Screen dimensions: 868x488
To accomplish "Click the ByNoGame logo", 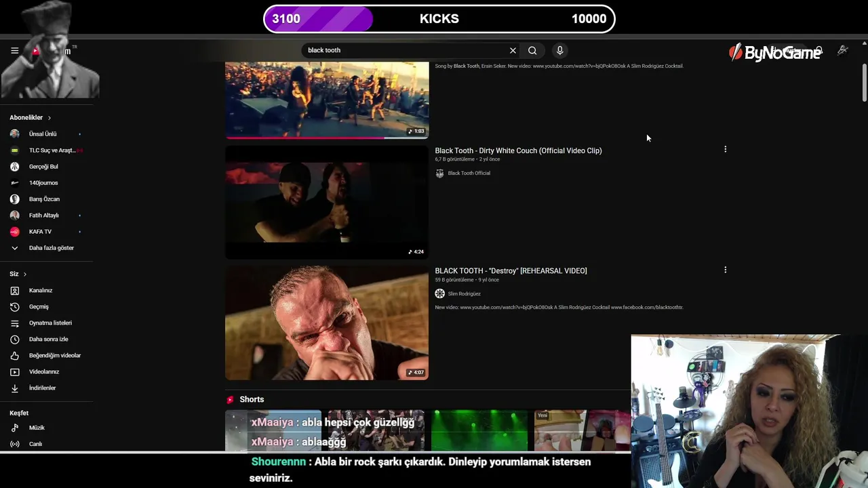I will (x=774, y=52).
